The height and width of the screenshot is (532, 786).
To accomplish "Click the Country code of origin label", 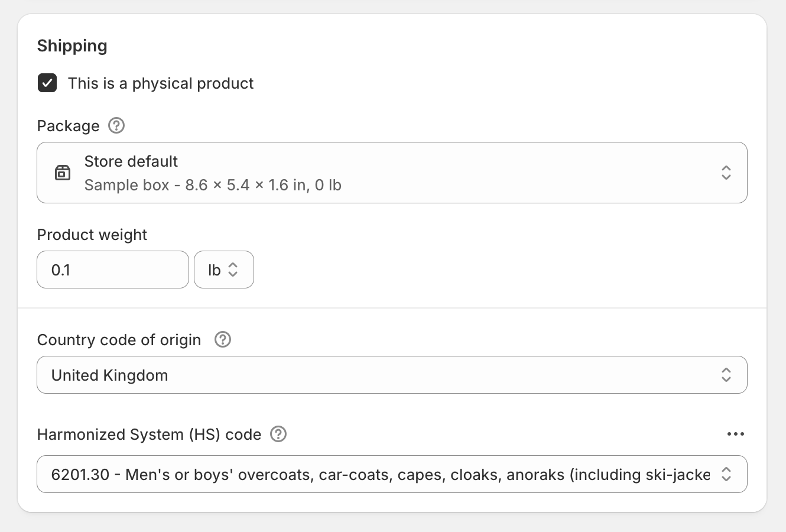I will pyautogui.click(x=119, y=340).
